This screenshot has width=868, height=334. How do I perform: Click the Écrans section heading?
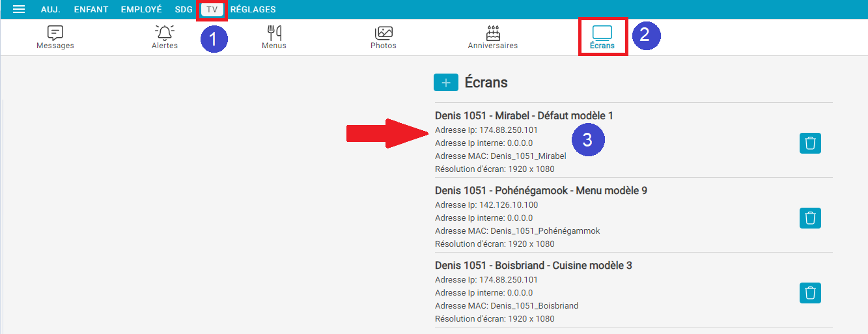pyautogui.click(x=486, y=83)
